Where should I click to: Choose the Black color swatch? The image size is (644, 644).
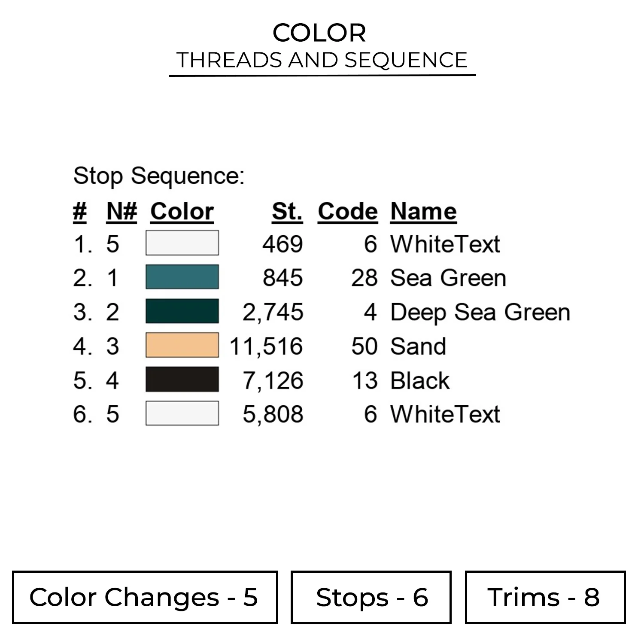182,379
